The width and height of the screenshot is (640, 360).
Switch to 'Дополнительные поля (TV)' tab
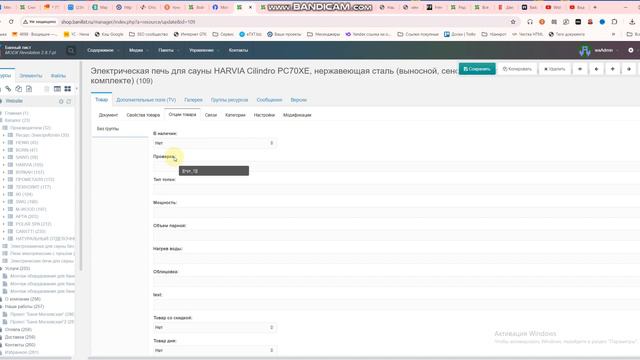pyautogui.click(x=146, y=100)
